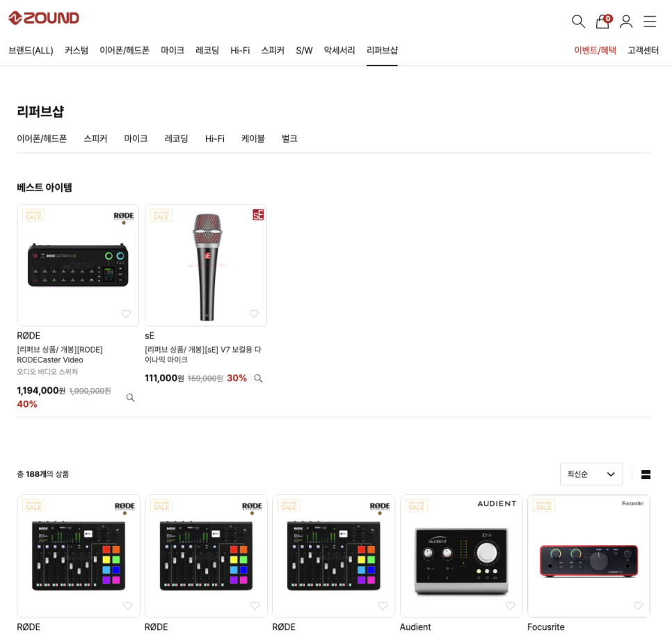Click magnifier preview icon for sE V7 microphone
The width and height of the screenshot is (672, 637).
point(258,378)
